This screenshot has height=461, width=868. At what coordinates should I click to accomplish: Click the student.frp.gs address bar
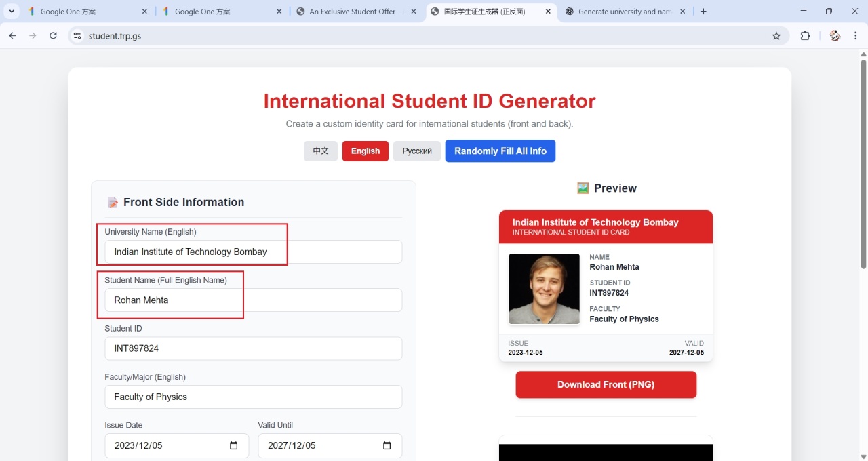point(427,36)
